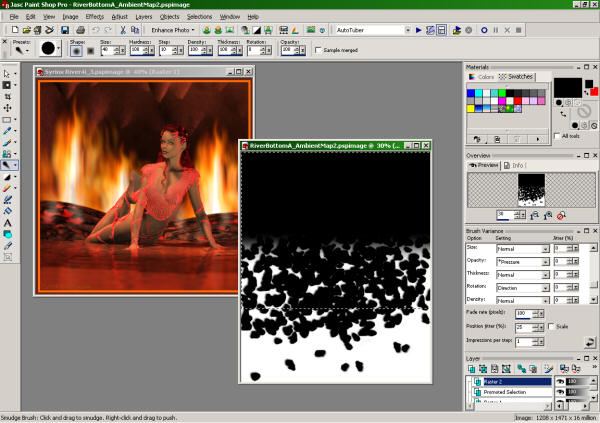The height and width of the screenshot is (423, 600).
Task: Switch to the Info tab in Overview
Action: click(515, 165)
